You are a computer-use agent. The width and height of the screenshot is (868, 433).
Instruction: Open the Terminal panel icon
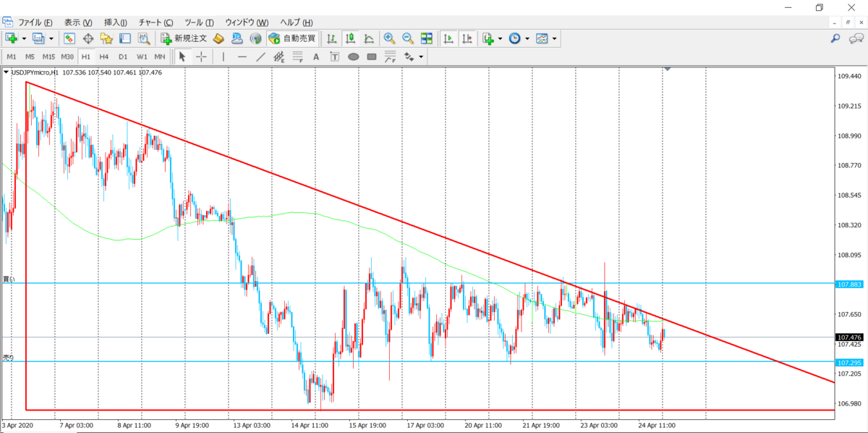[124, 38]
